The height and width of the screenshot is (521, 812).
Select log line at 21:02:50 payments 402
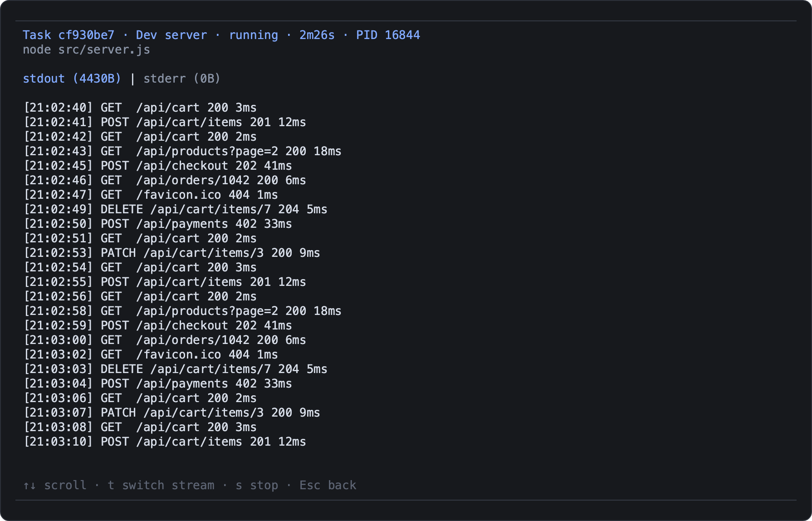[158, 224]
